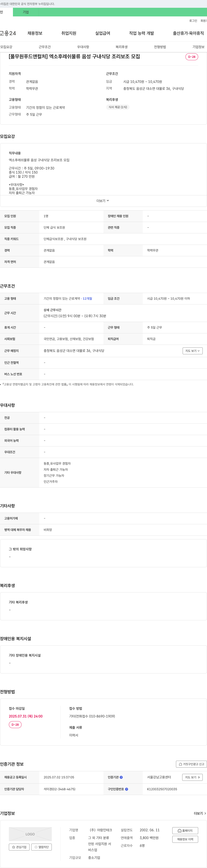Image resolution: width=207 pixels, height=868 pixels.
Task: Click the 열람차단 block button
Action: (41, 847)
